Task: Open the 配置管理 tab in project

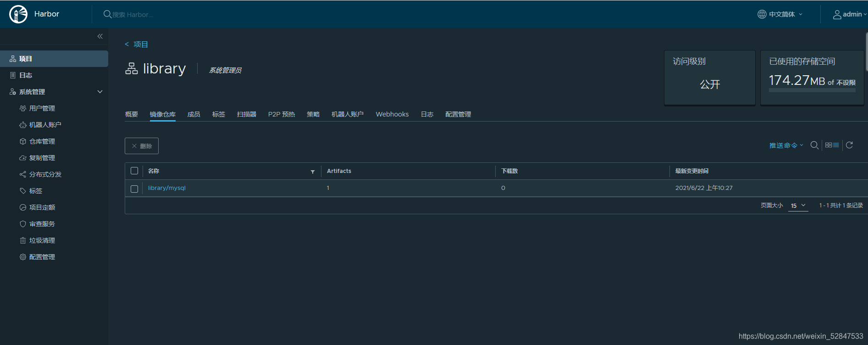Action: [458, 114]
